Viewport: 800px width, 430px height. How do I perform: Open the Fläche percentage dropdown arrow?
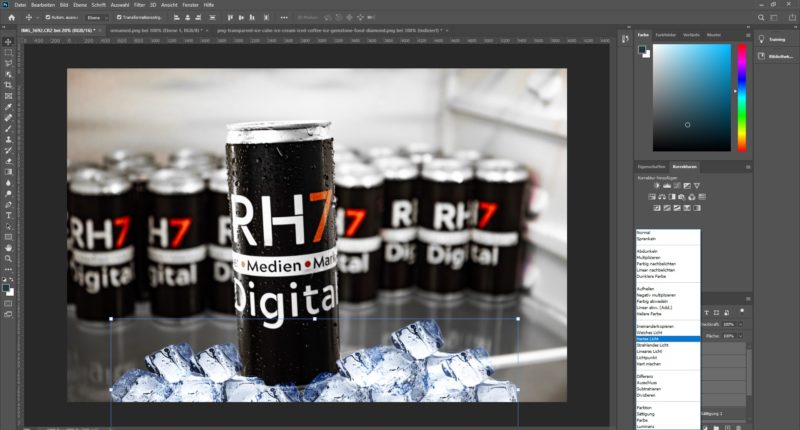pos(740,336)
